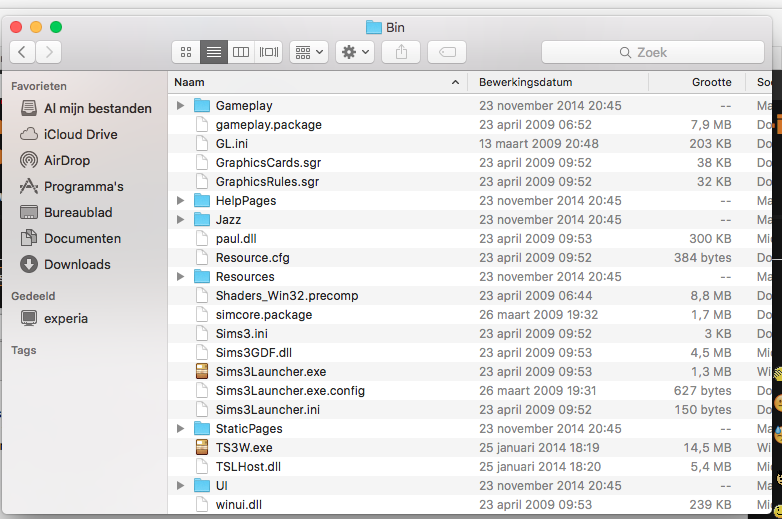Open Bureaublad in sidebar
This screenshot has height=519, width=782.
point(66,212)
